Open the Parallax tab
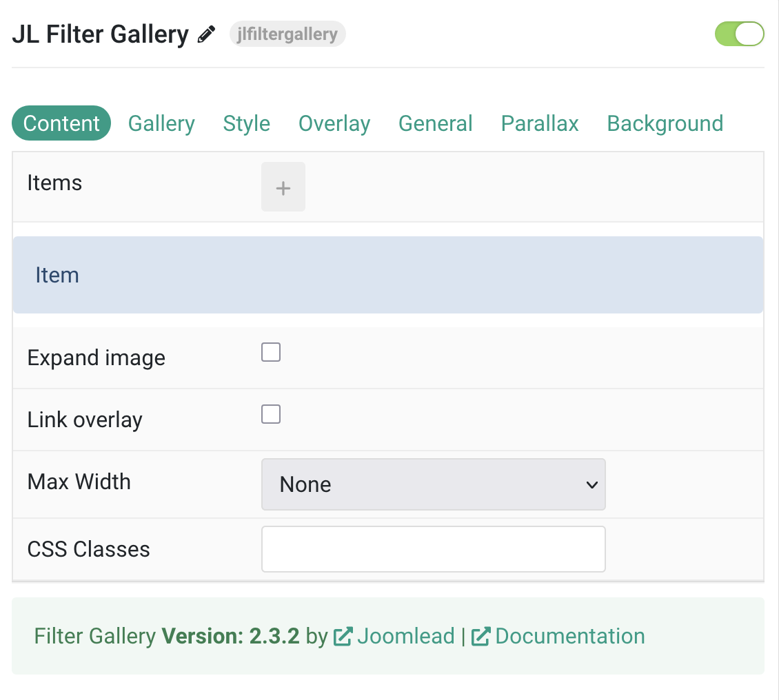Screen dimensions: 779x700 coord(540,123)
